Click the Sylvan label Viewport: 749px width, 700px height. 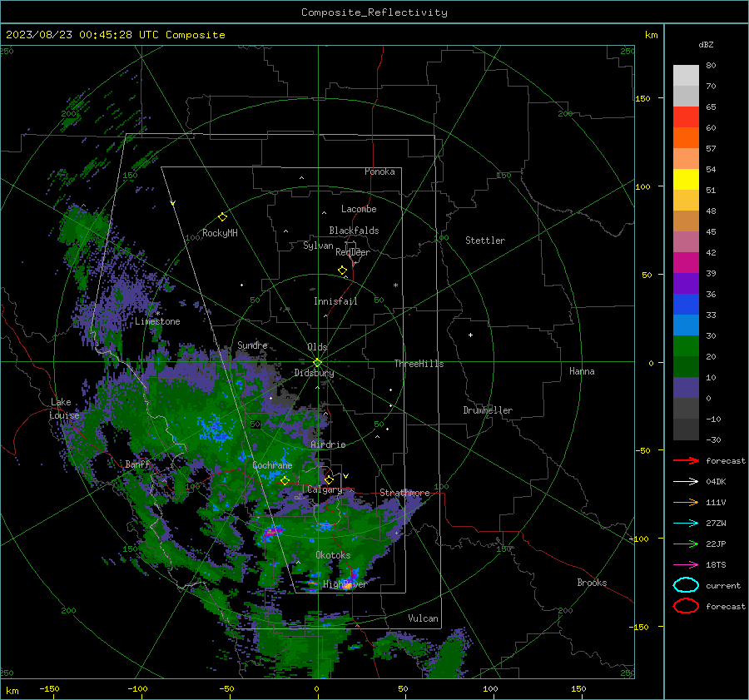coord(318,245)
